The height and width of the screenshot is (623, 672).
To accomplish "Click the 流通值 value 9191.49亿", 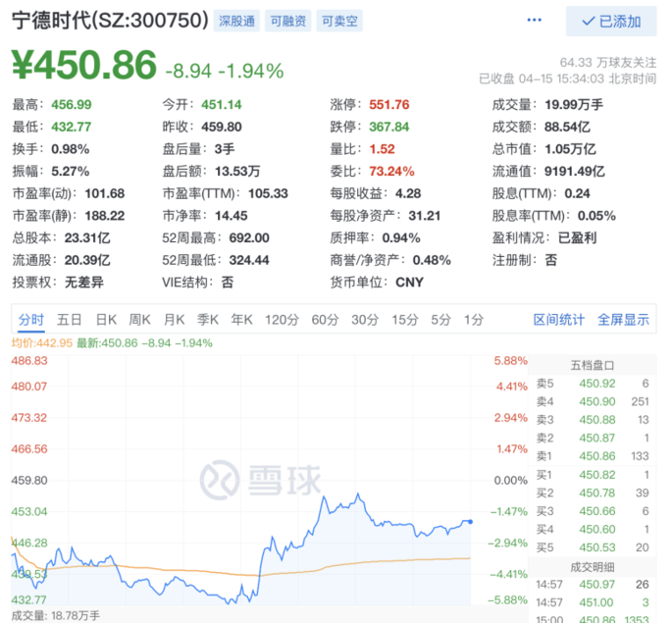I will (x=574, y=172).
